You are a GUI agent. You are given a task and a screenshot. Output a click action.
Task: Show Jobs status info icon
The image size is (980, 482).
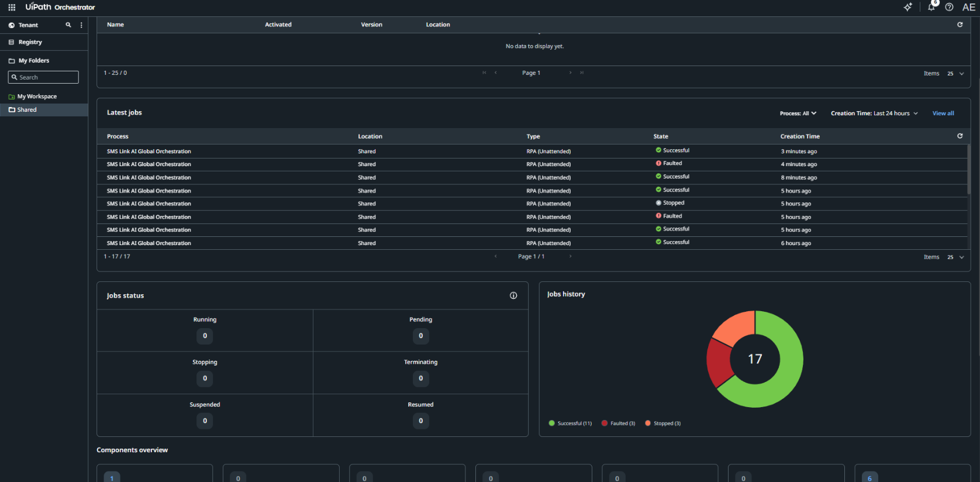[513, 295]
